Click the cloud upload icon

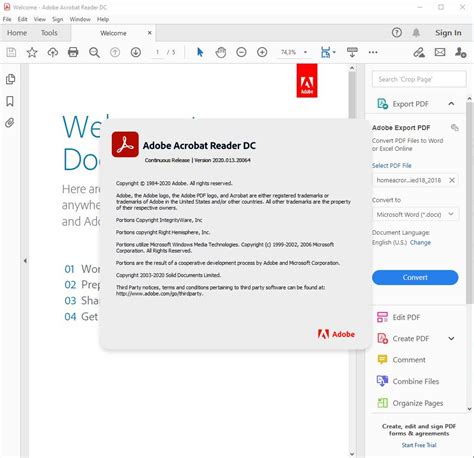click(x=53, y=52)
